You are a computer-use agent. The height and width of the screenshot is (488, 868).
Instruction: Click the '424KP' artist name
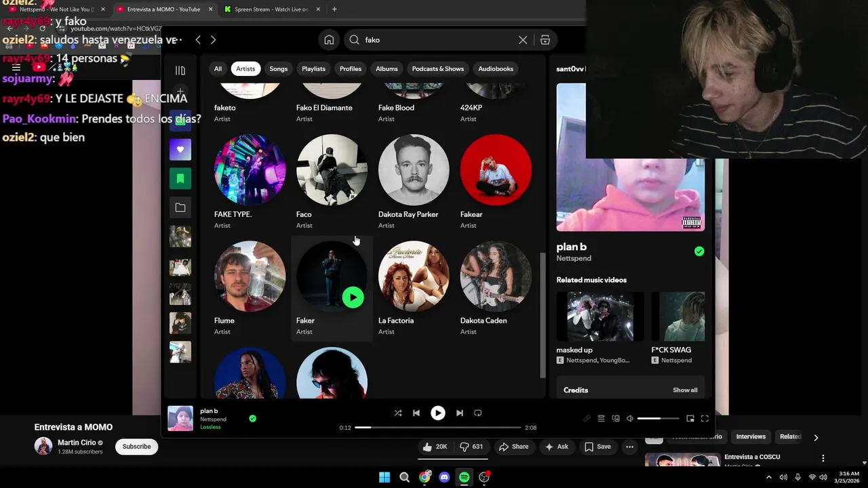point(471,108)
